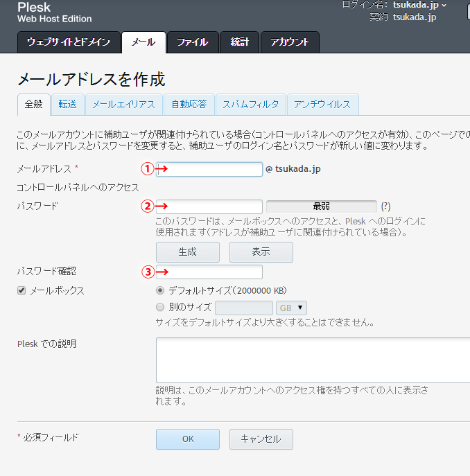Select the 別のサイズ radio button
The image size is (470, 476).
pyautogui.click(x=160, y=307)
